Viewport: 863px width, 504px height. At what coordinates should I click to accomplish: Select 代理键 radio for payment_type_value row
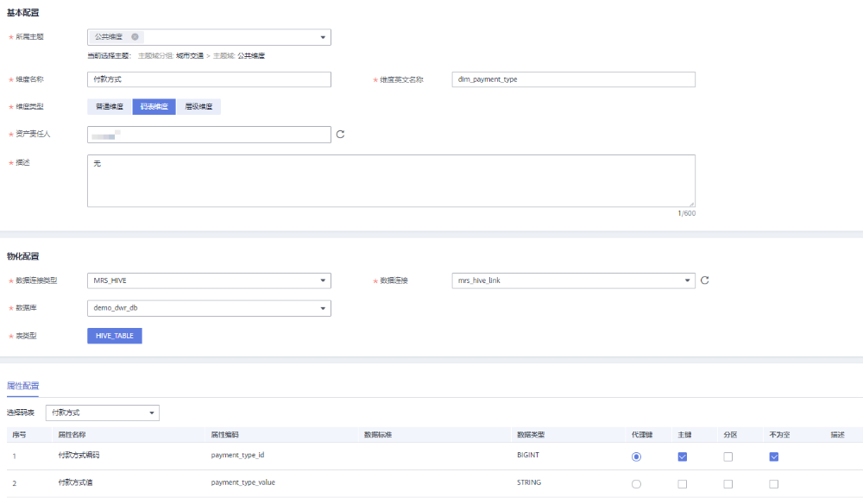coord(637,484)
